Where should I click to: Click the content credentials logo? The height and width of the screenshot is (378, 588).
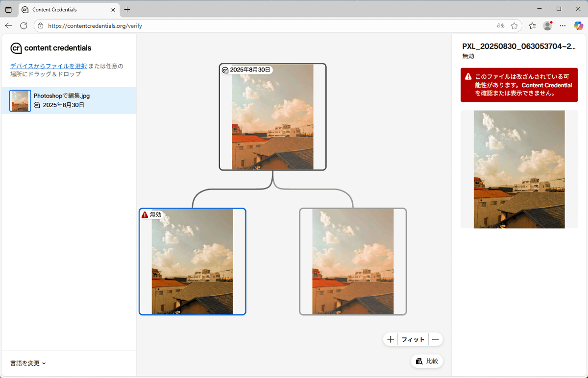tap(51, 48)
